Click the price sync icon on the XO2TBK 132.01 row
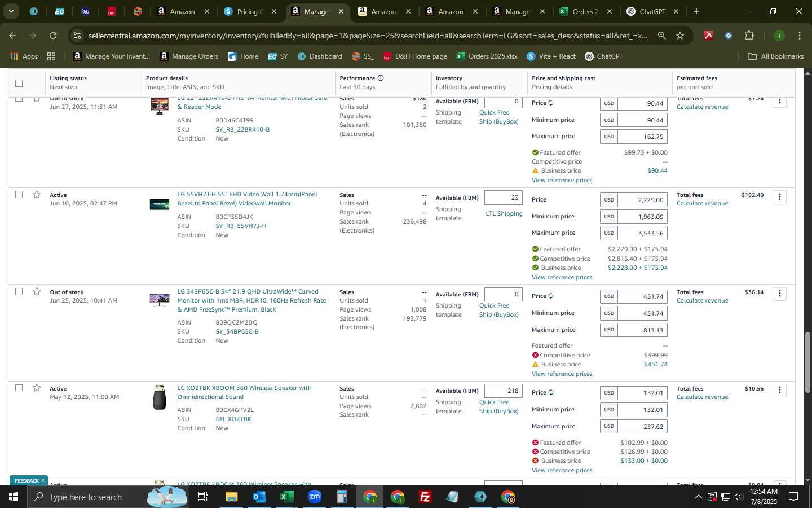Screen dimensions: 812x508 pyautogui.click(x=551, y=392)
